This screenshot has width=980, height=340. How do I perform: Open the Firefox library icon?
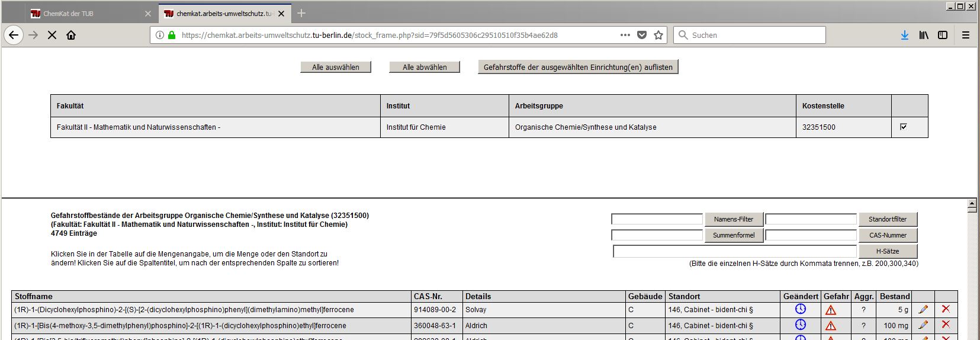[923, 35]
